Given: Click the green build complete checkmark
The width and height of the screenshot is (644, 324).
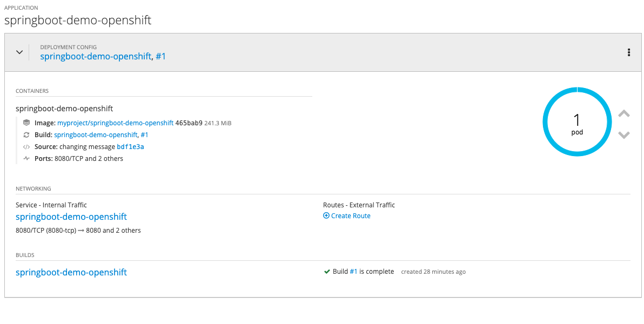Looking at the screenshot, I should (327, 272).
